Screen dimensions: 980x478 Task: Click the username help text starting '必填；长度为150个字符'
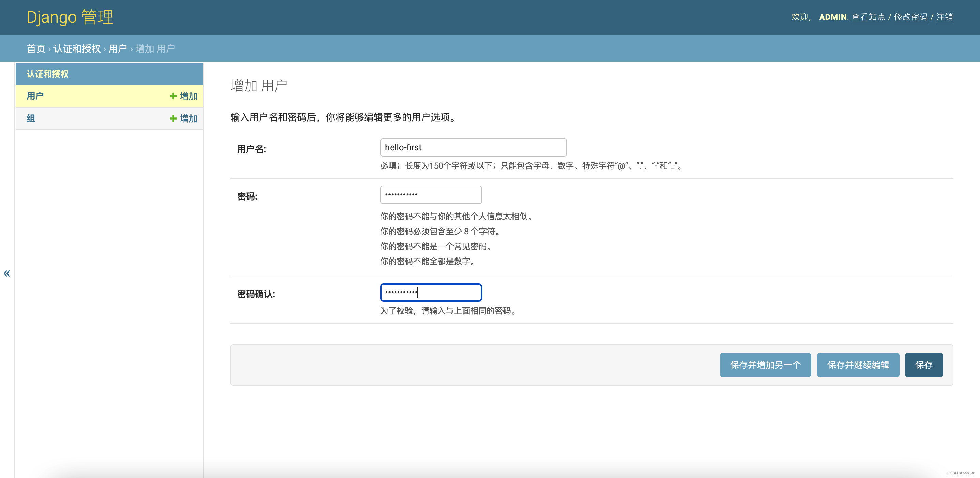pyautogui.click(x=533, y=166)
